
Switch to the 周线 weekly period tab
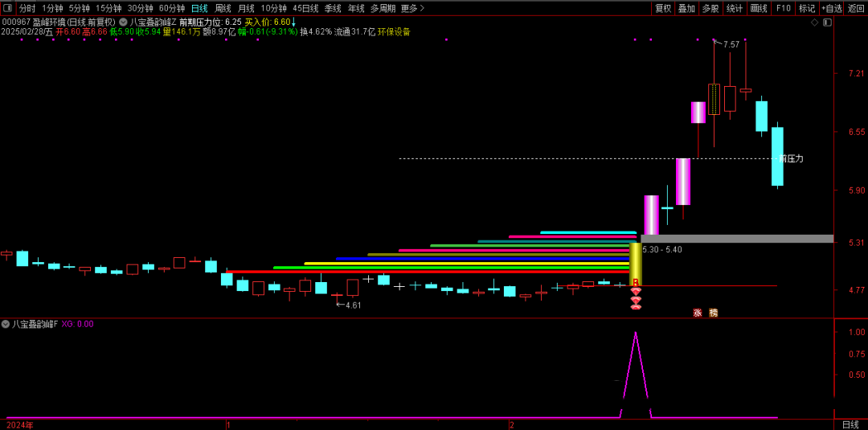coord(223,8)
